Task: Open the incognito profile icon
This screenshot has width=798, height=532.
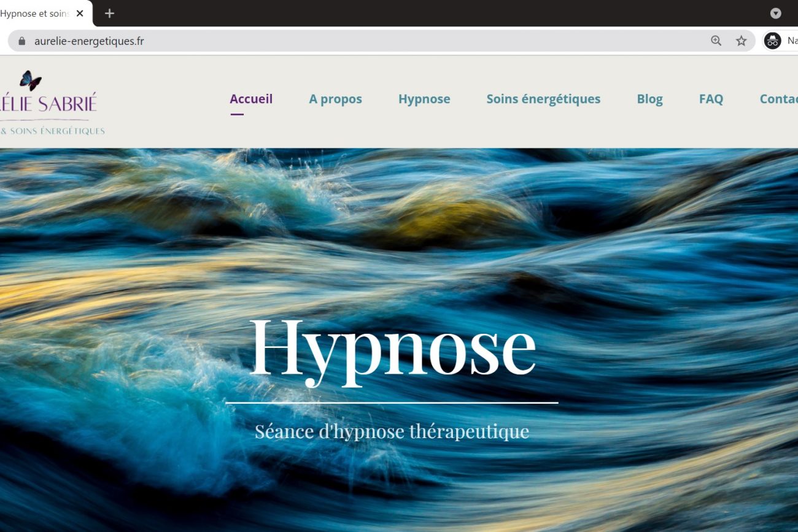Action: click(x=772, y=41)
